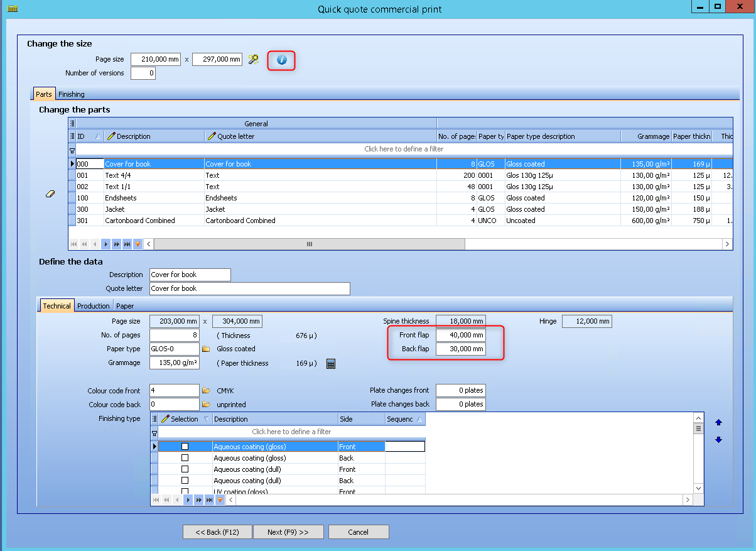
Task: Click the Front flap input field
Action: [x=460, y=336]
